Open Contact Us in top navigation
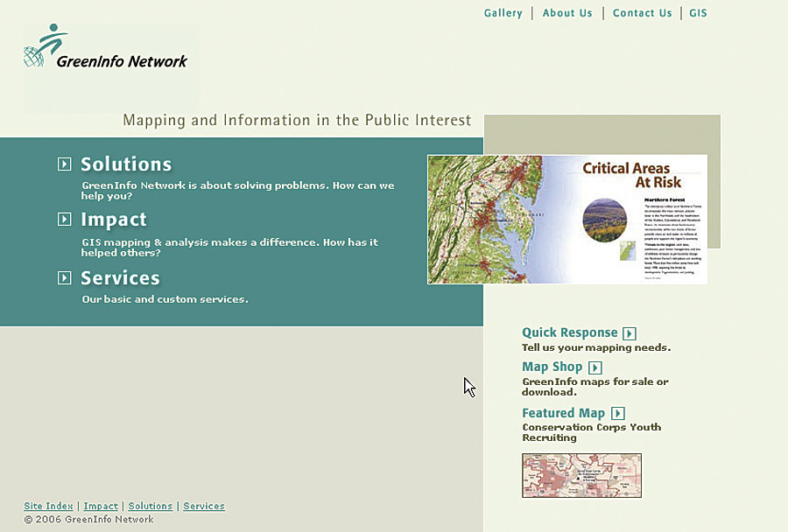The image size is (788, 532). (643, 13)
